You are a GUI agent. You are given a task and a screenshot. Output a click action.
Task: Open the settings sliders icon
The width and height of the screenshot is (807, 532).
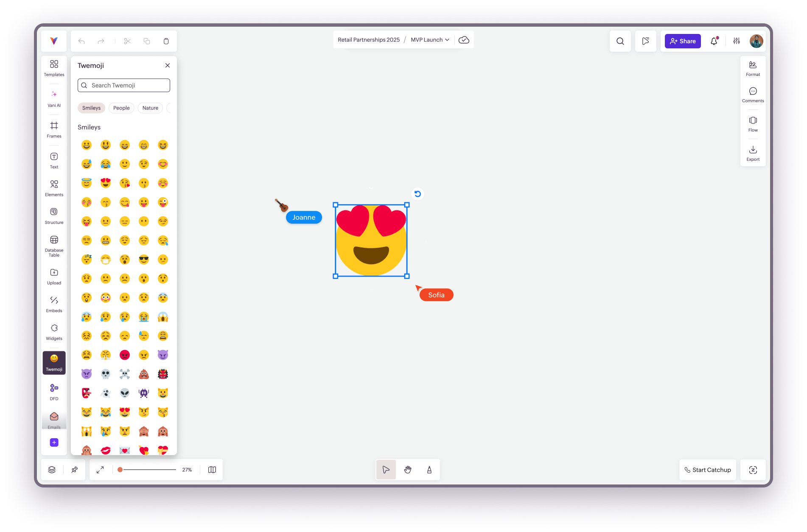[x=737, y=41]
